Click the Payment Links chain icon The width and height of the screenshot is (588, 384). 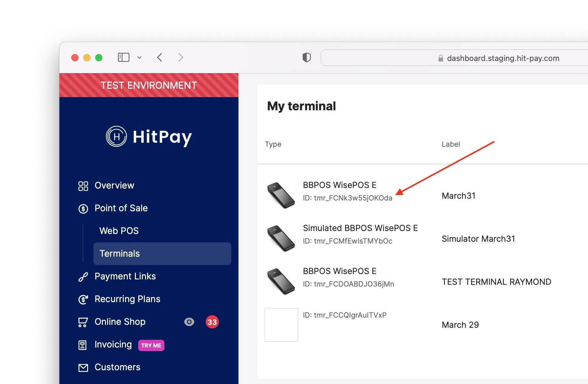(83, 277)
